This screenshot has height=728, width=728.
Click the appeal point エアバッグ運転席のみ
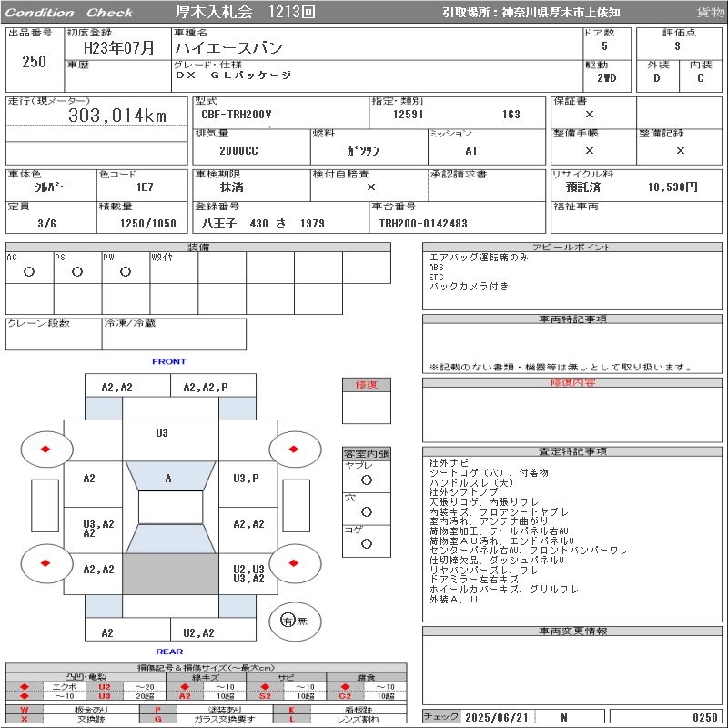479,258
